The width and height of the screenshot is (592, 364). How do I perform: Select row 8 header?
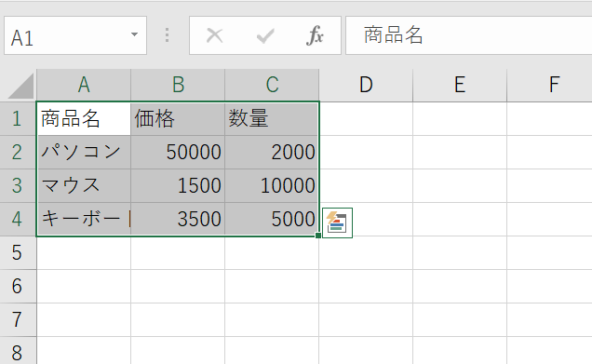tap(18, 351)
